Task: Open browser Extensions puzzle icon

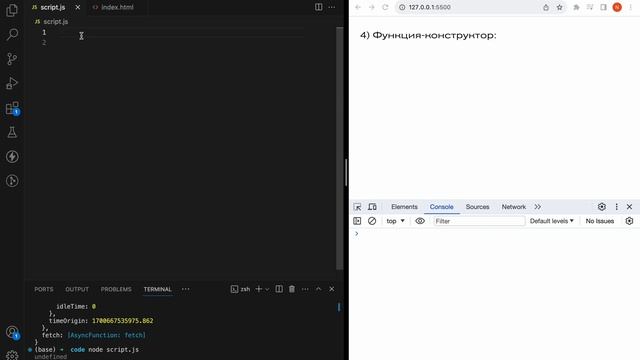Action: (x=576, y=7)
